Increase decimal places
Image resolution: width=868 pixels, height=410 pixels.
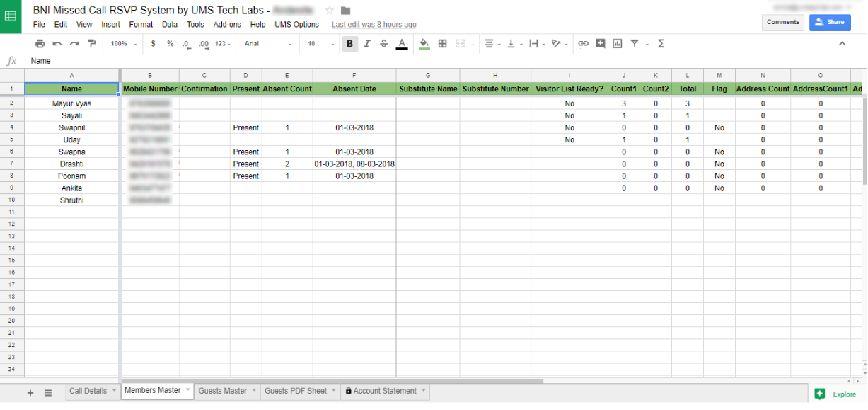pyautogui.click(x=204, y=44)
